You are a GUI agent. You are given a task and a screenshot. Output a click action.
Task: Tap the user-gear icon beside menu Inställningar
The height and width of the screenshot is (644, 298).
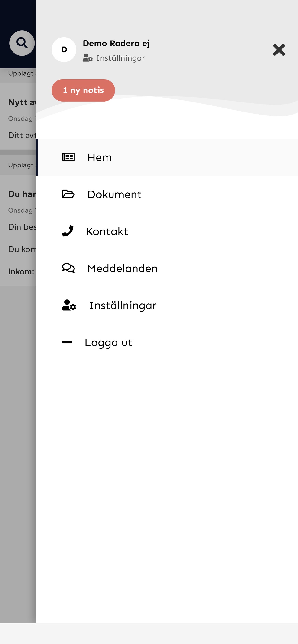coord(69,305)
